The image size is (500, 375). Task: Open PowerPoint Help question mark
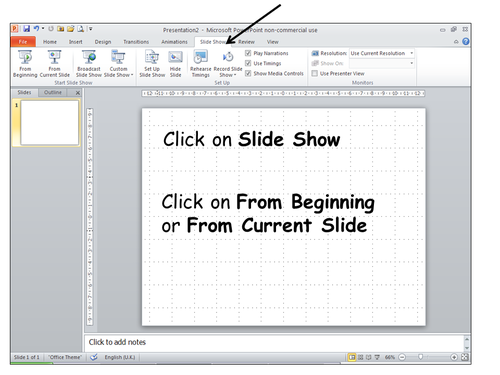click(x=466, y=41)
